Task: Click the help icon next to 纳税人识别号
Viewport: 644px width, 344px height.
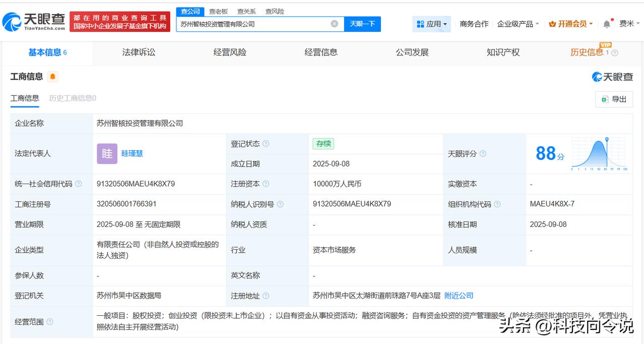Action: coord(280,204)
